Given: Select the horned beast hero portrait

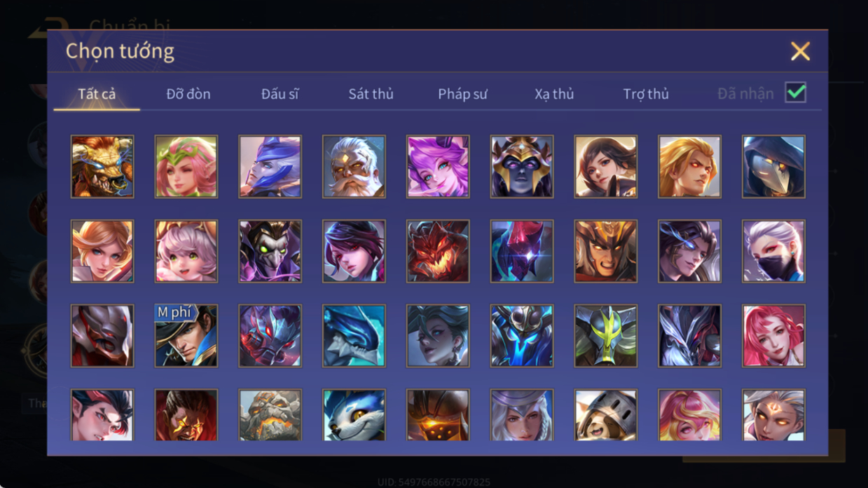Looking at the screenshot, I should pyautogui.click(x=102, y=167).
